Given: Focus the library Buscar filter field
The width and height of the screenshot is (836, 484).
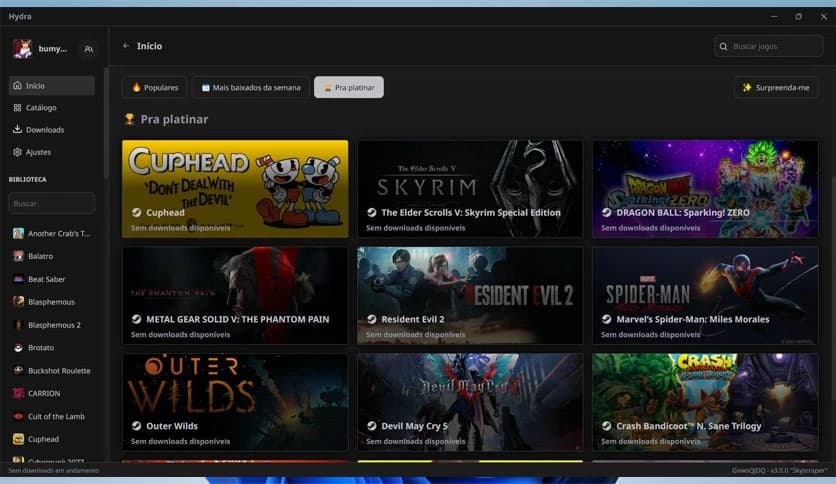Looking at the screenshot, I should 52,203.
